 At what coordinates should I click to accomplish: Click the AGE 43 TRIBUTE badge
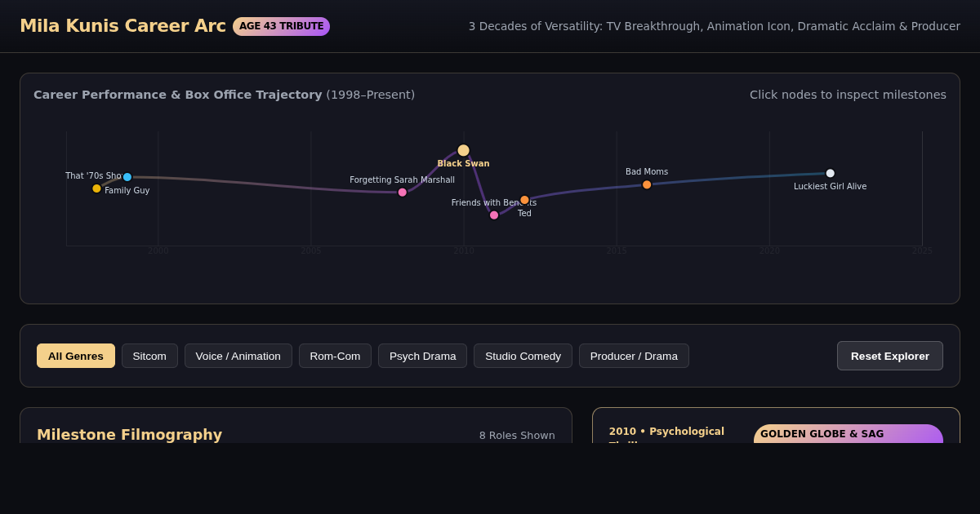[x=281, y=26]
